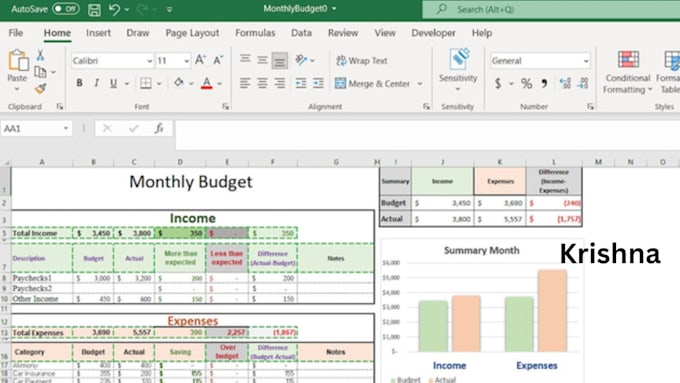Open the Page Layout tab

pos(192,33)
